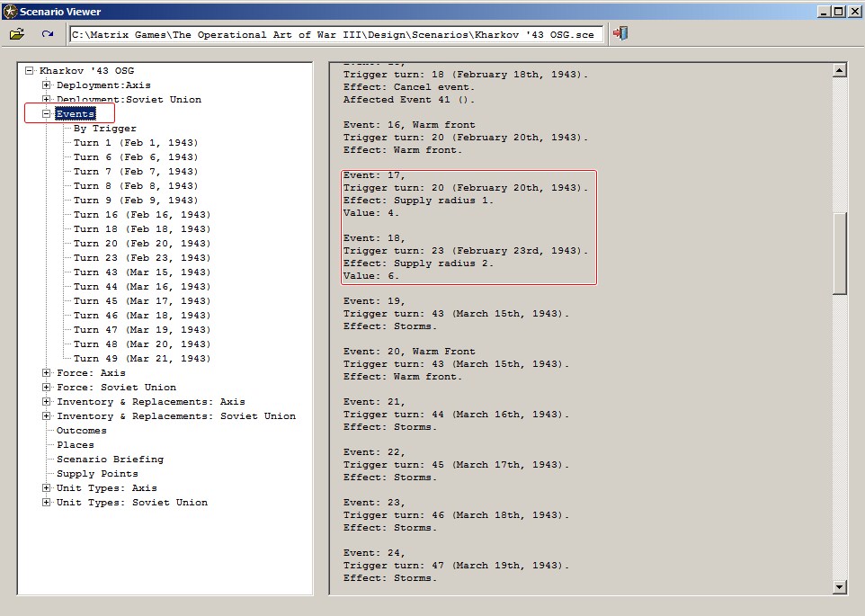Minimize the Scenario Viewer window

(x=825, y=11)
